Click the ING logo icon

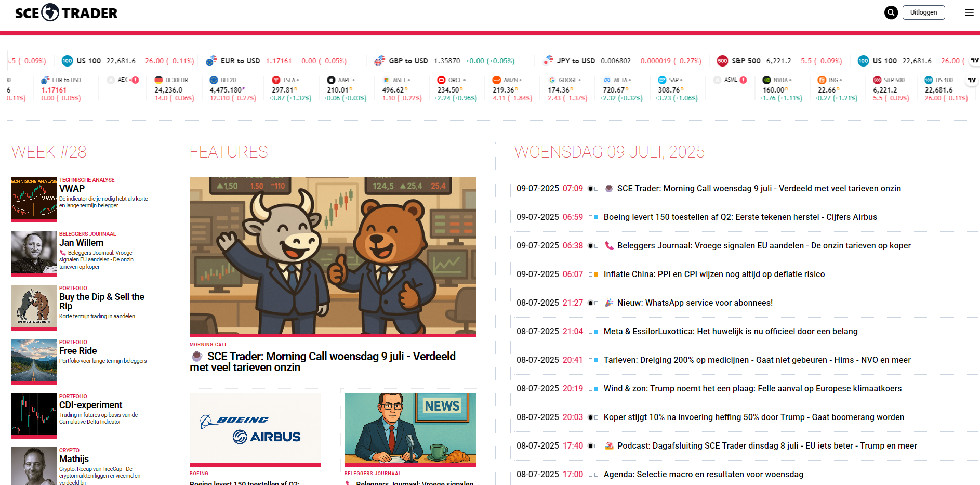click(x=822, y=80)
